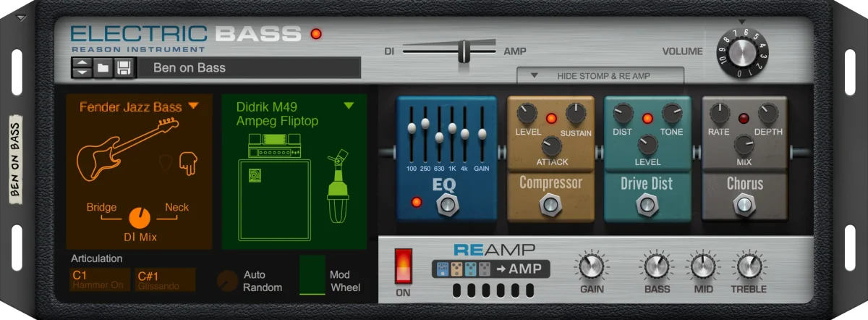Select the finger playing-style icon
The width and height of the screenshot is (868, 320).
[189, 163]
